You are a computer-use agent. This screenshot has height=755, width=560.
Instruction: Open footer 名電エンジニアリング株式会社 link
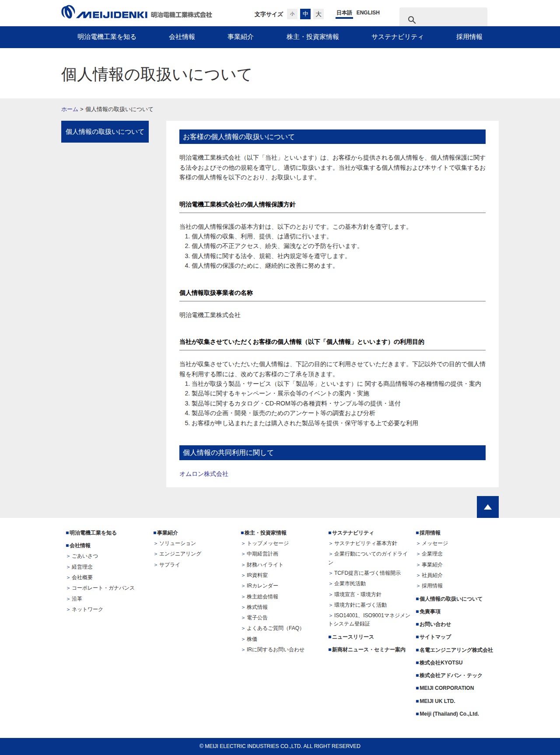pyautogui.click(x=456, y=650)
